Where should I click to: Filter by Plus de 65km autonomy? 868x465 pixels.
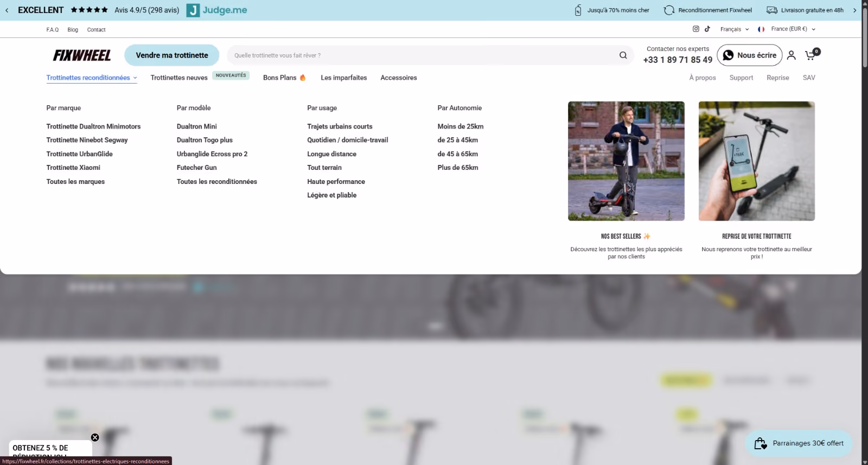pos(458,168)
